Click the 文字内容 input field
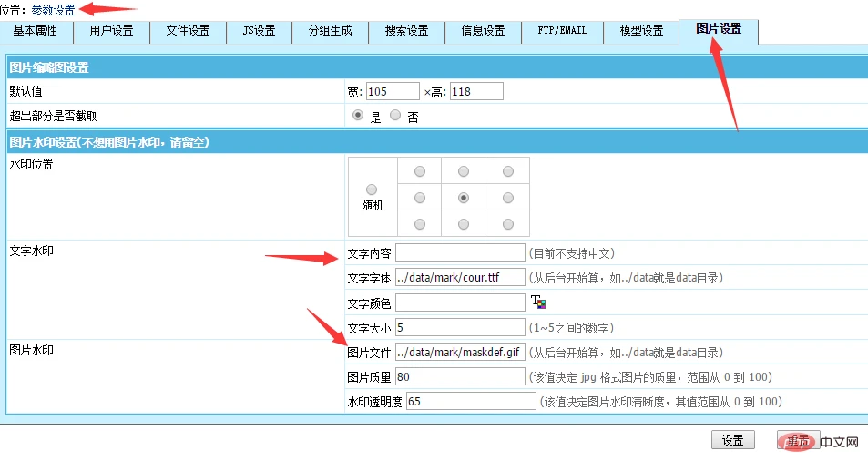The width and height of the screenshot is (868, 472). [460, 252]
